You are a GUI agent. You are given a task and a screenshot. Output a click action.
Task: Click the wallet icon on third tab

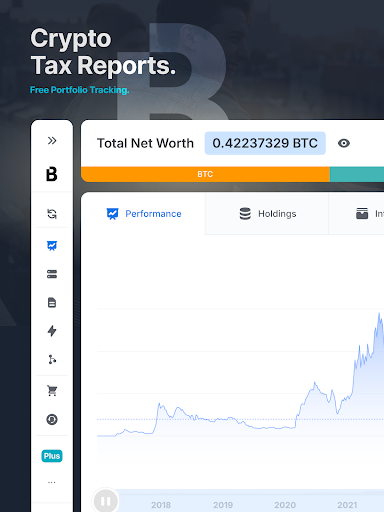[362, 213]
